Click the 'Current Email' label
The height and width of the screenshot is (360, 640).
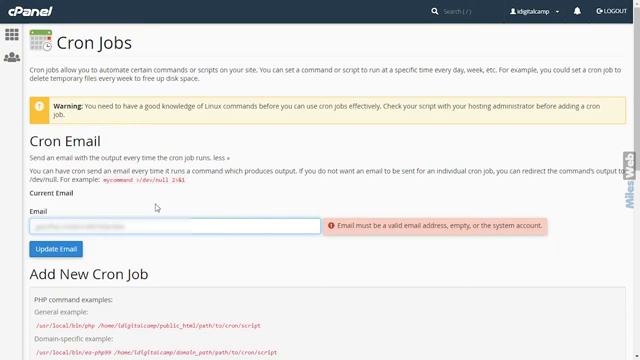[x=51, y=193]
